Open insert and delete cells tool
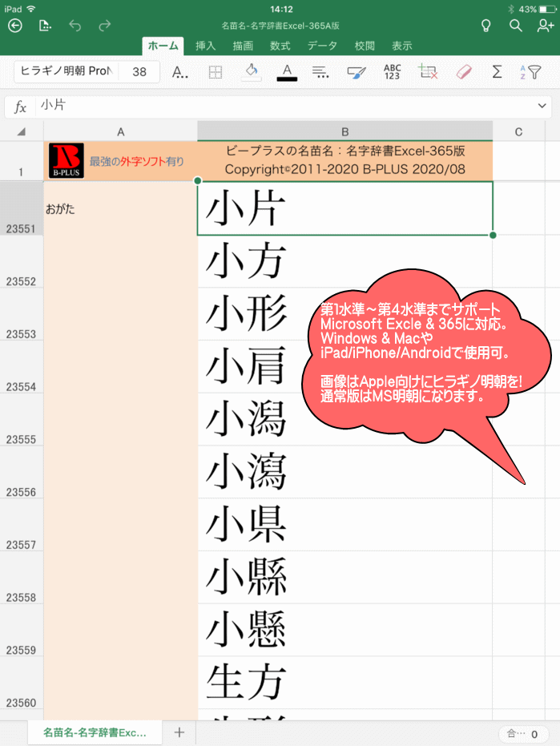Viewport: 560px width, 746px height. 427,72
